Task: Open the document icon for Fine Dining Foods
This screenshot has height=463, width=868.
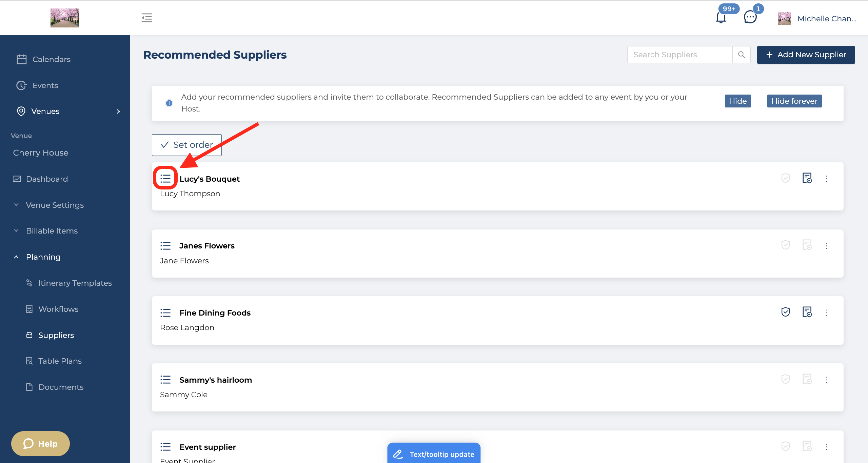Action: 807,312
